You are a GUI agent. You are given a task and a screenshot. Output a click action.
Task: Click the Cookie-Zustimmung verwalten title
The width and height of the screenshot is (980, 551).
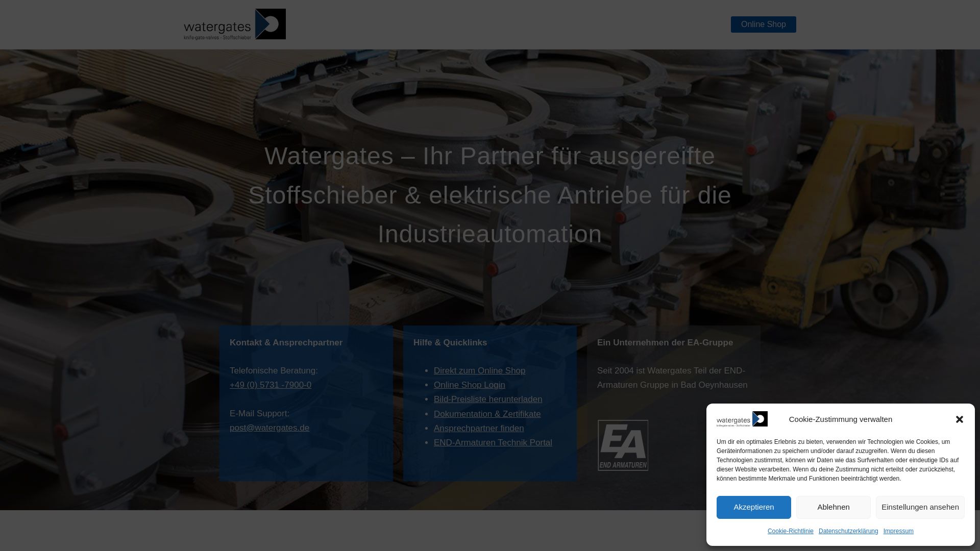841,419
